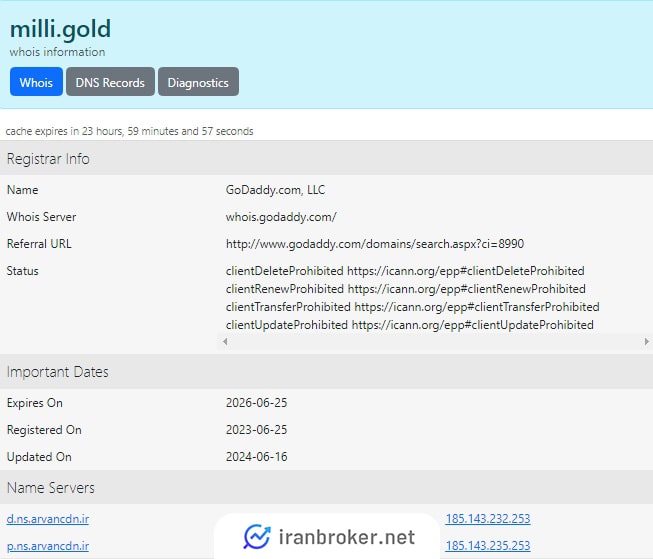Follow the 185.143.235.253 IP address link
Screen dimensions: 653x559
[x=488, y=546]
